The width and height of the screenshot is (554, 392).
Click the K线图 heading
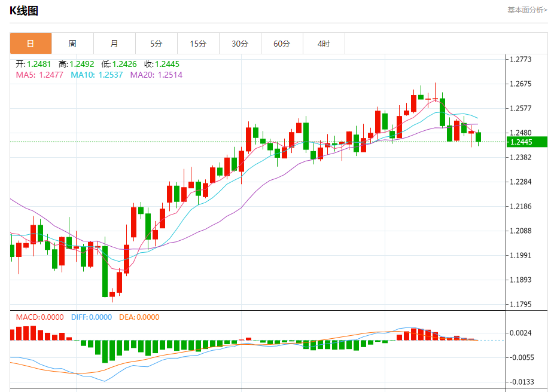pos(24,11)
